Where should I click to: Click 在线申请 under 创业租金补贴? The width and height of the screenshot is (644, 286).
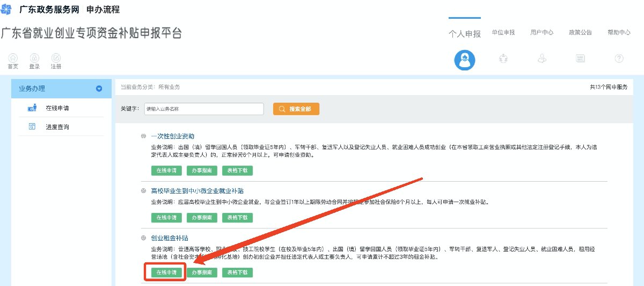coord(166,273)
